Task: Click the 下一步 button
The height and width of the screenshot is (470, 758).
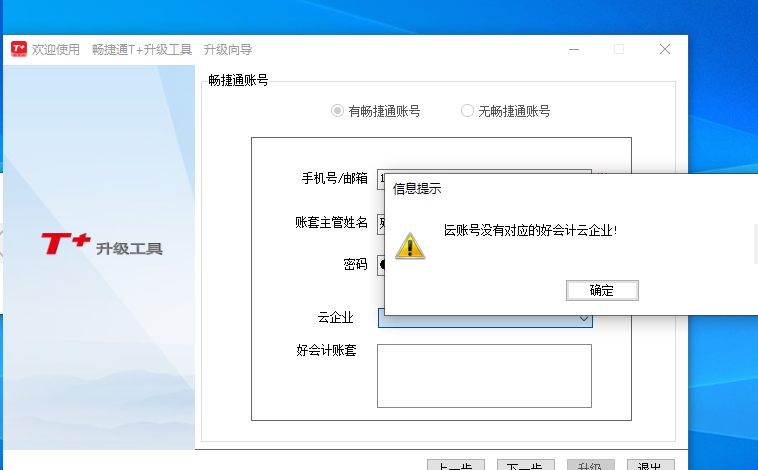Action: tap(525, 465)
